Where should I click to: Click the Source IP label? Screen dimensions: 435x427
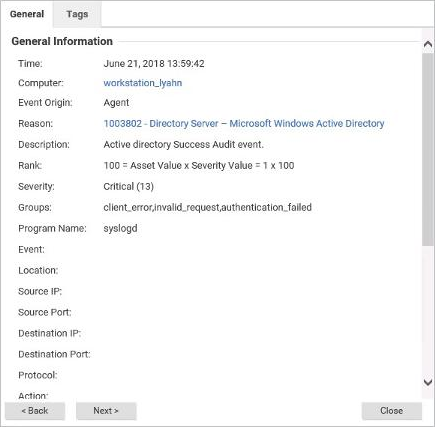point(40,292)
